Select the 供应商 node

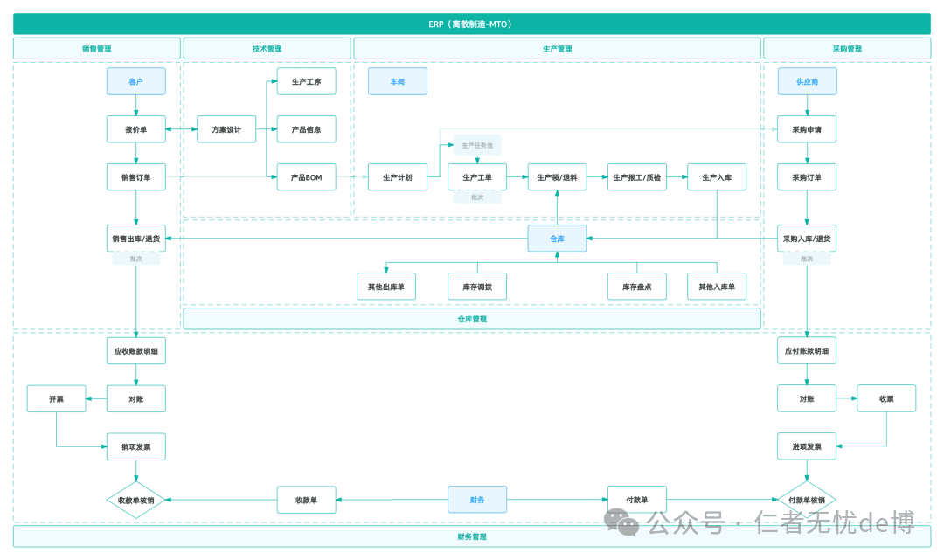tap(807, 81)
